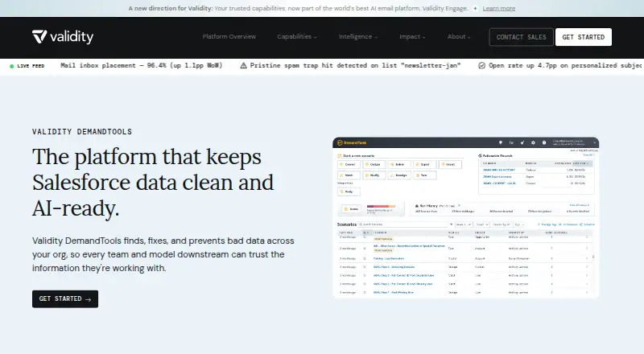
Task: Click the Export tile in the product screenshot
Action: coord(425,164)
